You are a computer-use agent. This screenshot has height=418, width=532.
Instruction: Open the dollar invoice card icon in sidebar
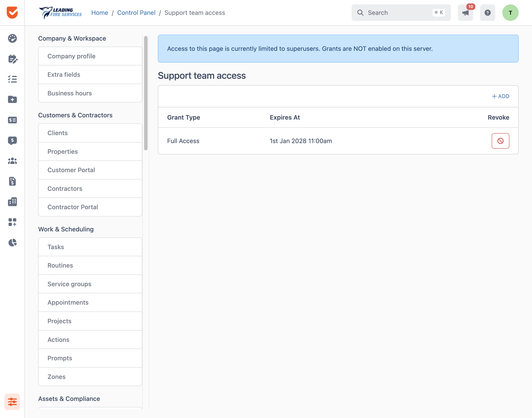tap(12, 120)
